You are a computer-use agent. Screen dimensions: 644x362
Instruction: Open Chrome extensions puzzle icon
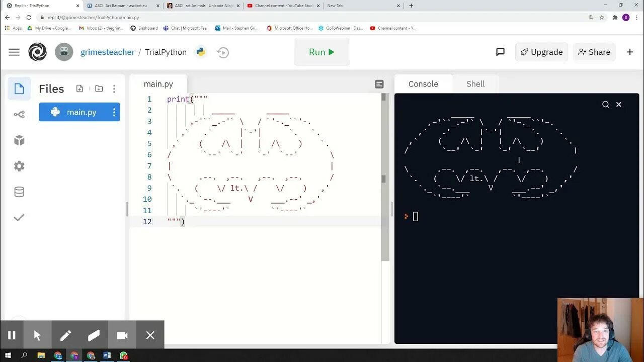(615, 17)
